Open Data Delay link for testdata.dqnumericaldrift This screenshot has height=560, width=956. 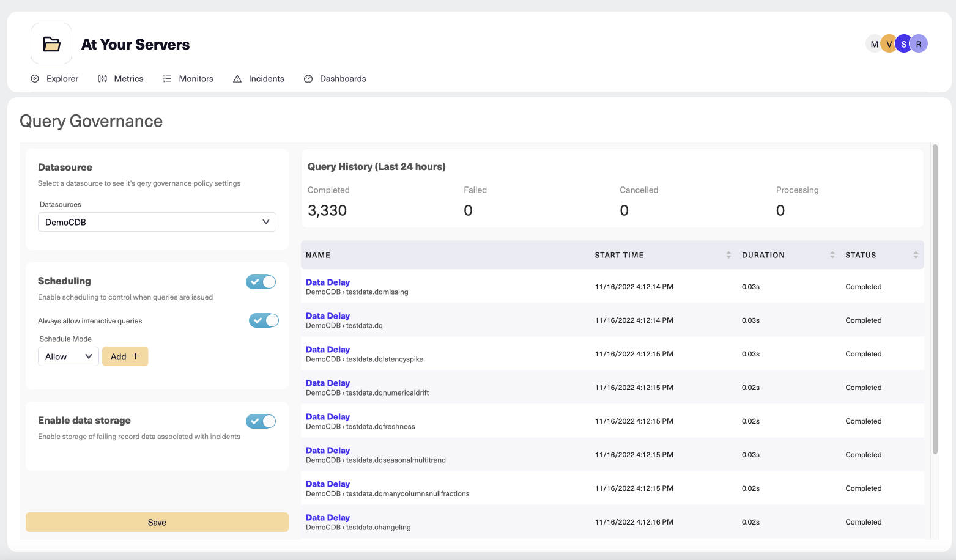pos(328,383)
